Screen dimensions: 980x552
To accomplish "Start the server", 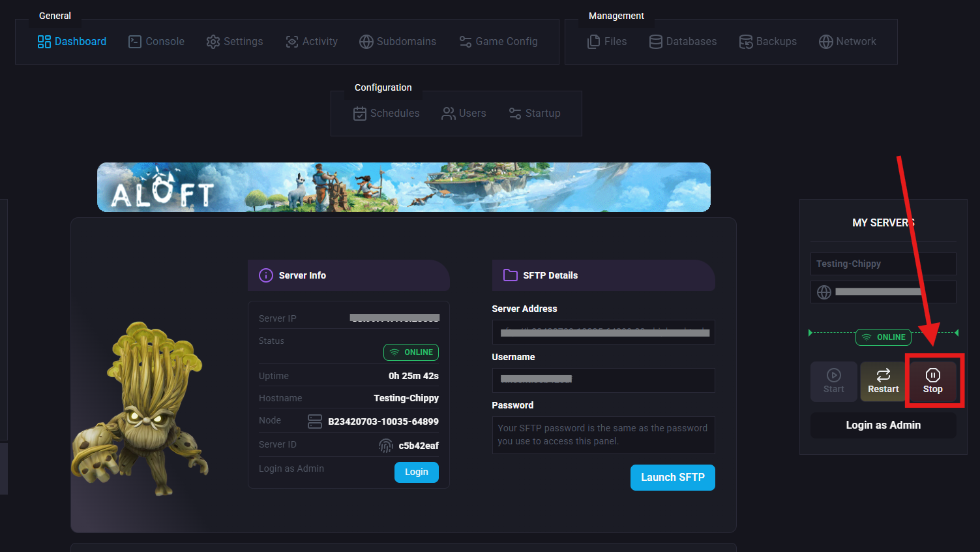I will (x=834, y=382).
